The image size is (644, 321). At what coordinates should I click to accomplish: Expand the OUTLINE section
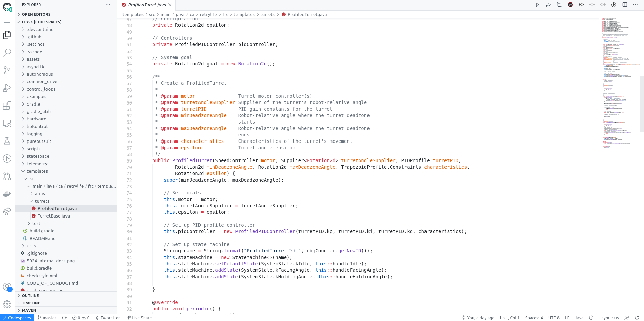[x=30, y=296]
